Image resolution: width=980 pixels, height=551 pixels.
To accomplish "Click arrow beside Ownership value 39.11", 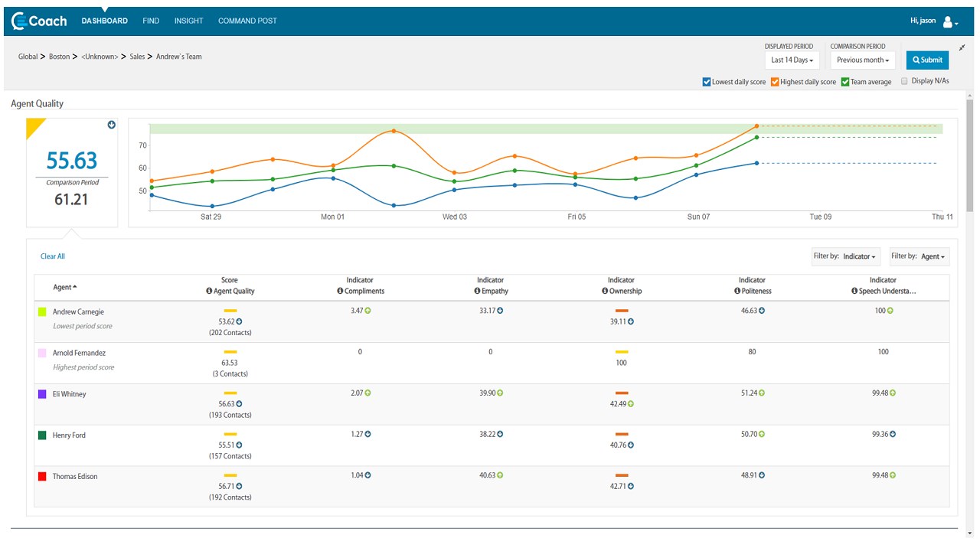I will (630, 322).
